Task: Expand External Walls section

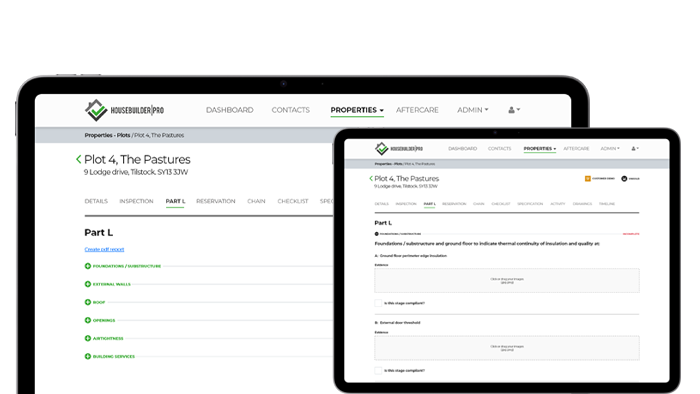Action: coord(108,284)
